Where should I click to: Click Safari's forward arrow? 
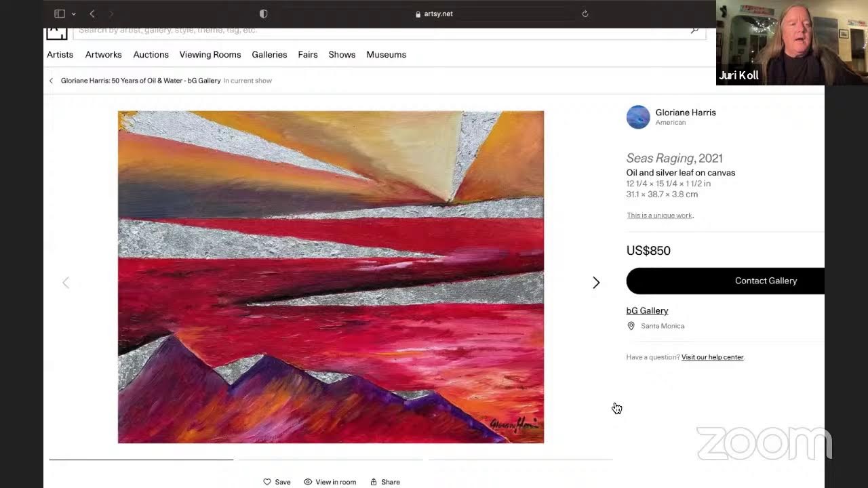point(111,14)
